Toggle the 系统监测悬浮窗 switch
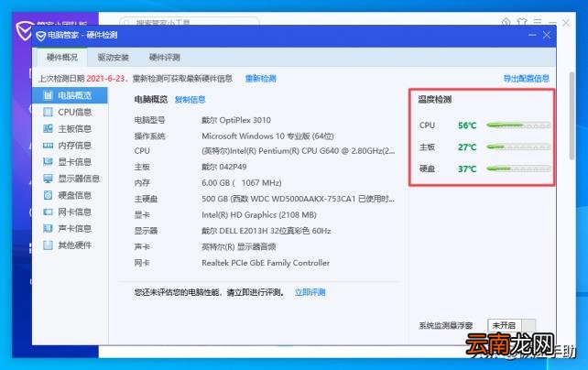 pos(511,325)
